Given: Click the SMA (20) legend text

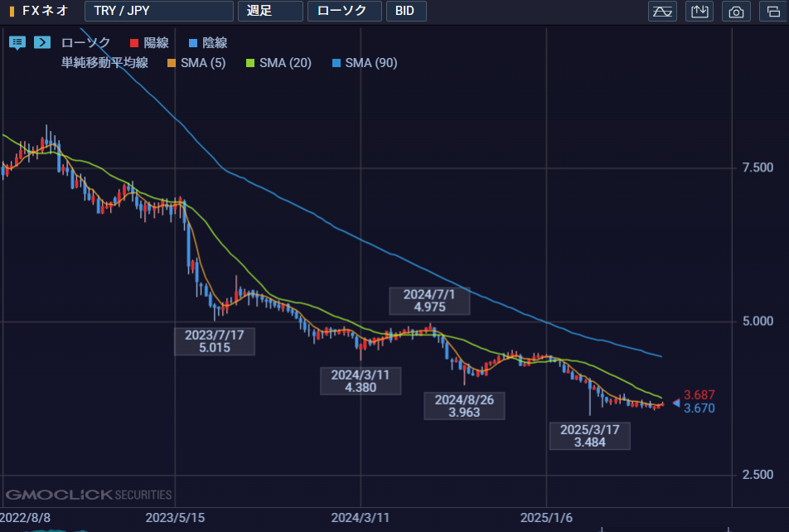Looking at the screenshot, I should 285,63.
